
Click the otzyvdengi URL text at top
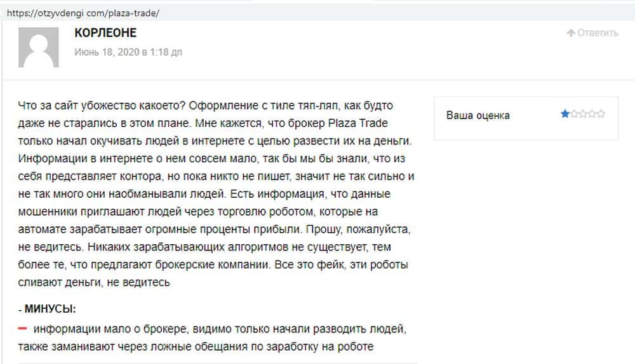tap(83, 13)
